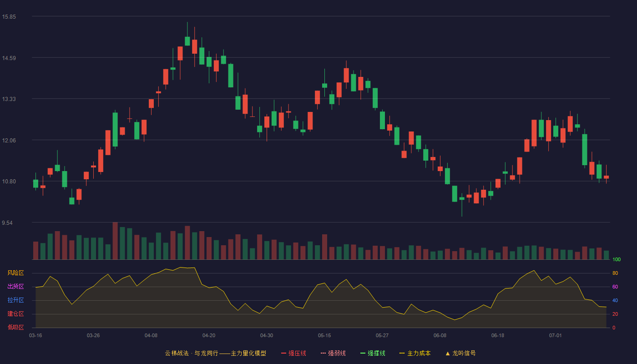Click the 云梯战法 主力量化模型 title text
Viewport: 637px width, 364px height.
coord(216,353)
